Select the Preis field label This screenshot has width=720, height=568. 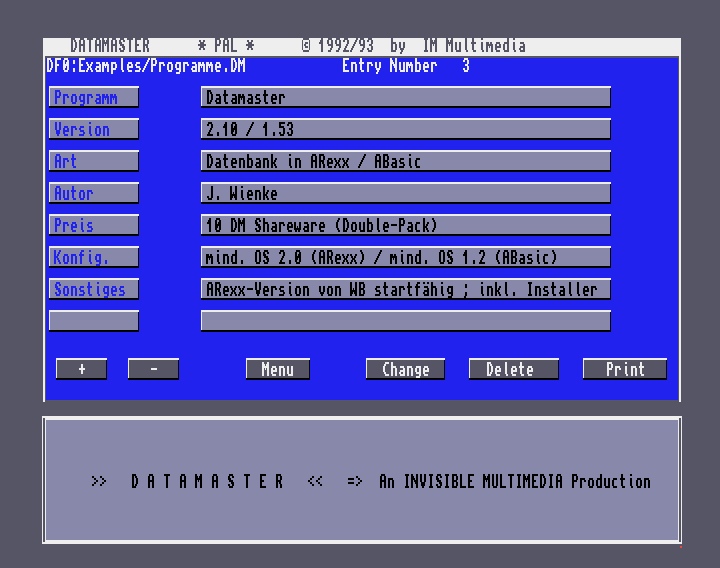[93, 225]
